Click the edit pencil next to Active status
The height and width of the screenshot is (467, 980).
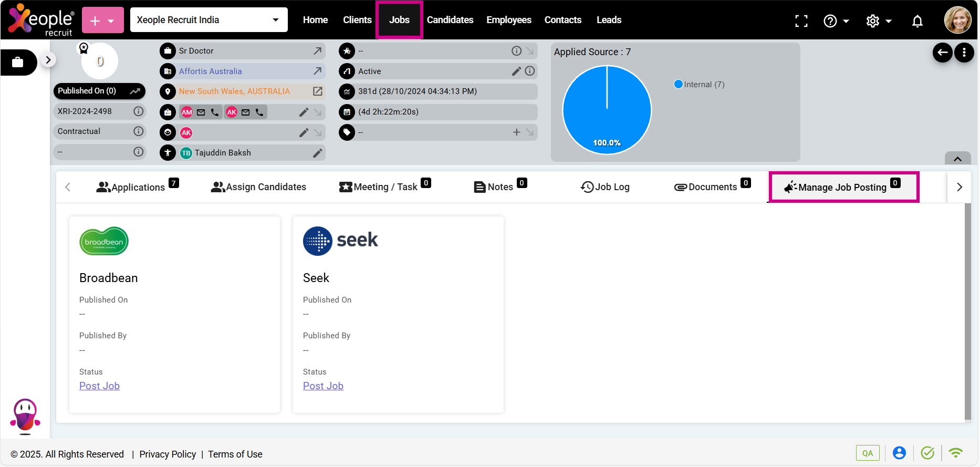516,71
